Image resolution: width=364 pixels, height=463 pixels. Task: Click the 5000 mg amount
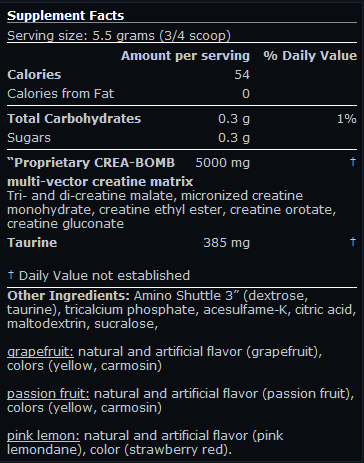click(x=222, y=163)
